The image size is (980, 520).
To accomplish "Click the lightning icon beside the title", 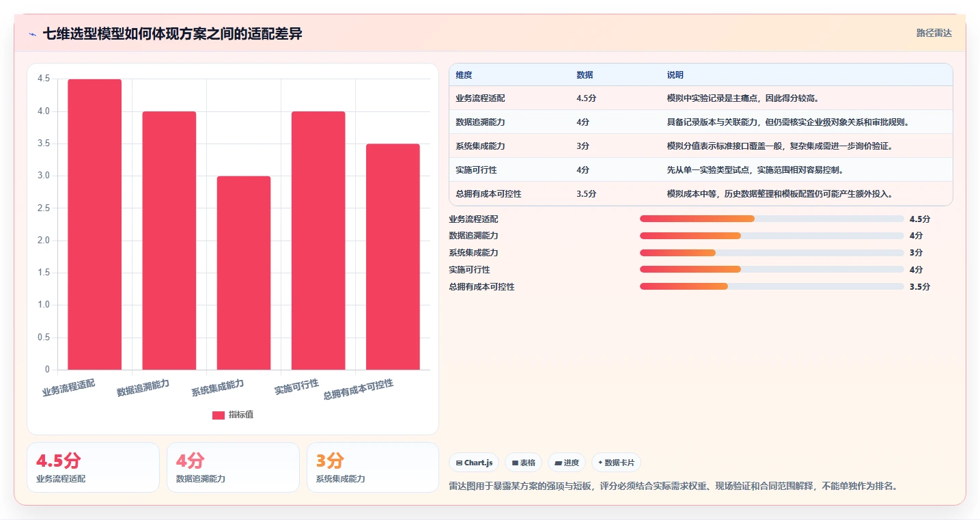I will 32,34.
